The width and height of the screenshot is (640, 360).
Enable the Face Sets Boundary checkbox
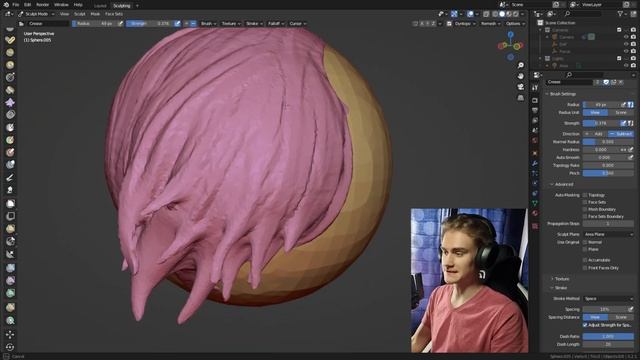(x=585, y=216)
